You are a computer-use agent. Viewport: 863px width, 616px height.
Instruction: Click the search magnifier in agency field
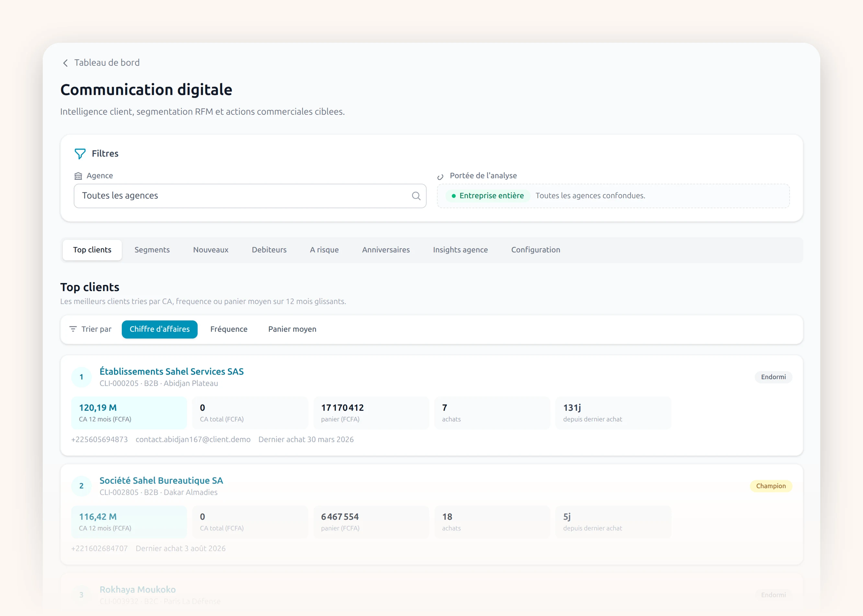416,196
